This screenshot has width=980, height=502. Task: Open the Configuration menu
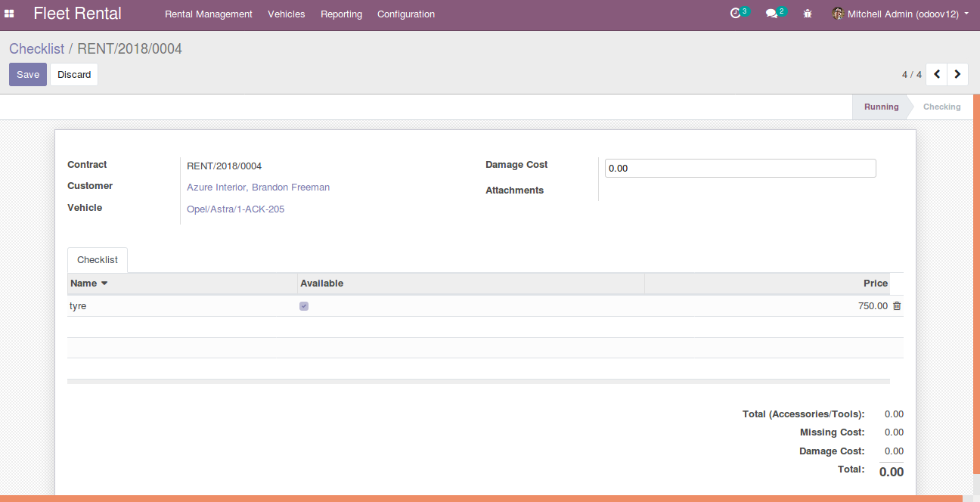pyautogui.click(x=406, y=14)
